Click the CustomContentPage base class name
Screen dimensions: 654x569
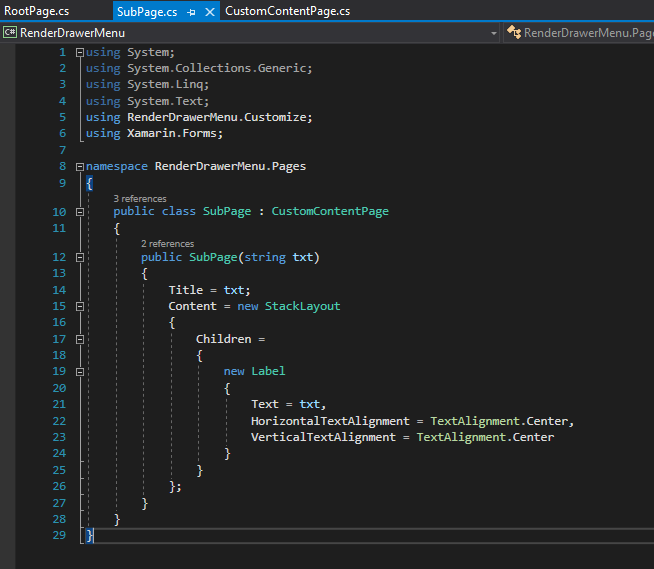click(x=330, y=211)
